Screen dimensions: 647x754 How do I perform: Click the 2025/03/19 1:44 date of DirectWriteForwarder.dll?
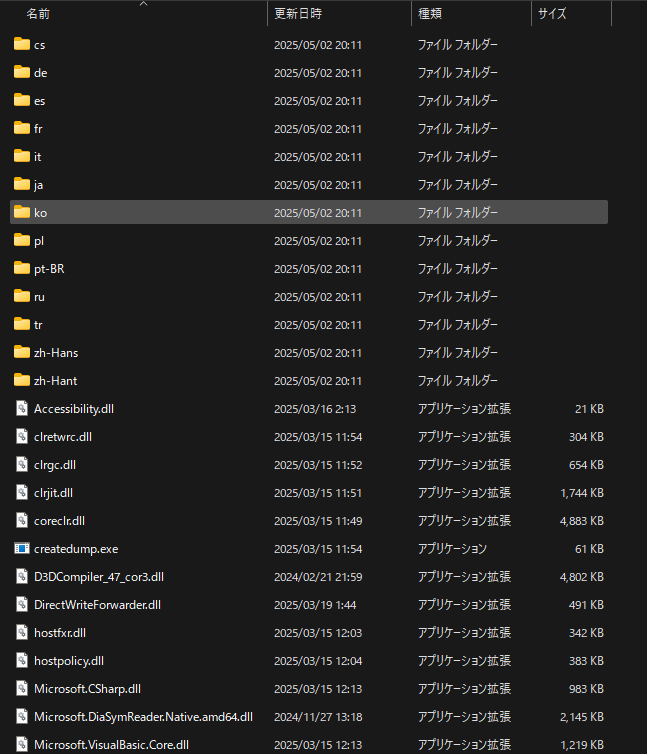[315, 605]
